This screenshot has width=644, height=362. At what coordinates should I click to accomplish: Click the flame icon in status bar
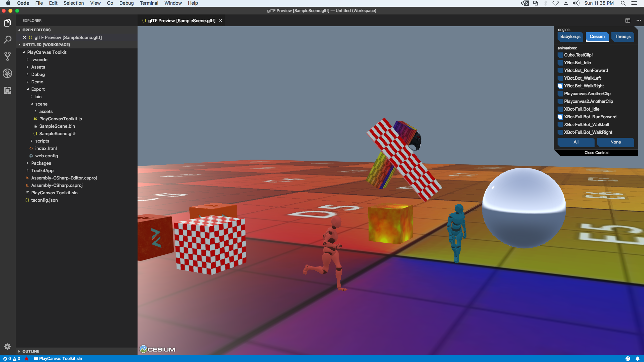point(27,359)
